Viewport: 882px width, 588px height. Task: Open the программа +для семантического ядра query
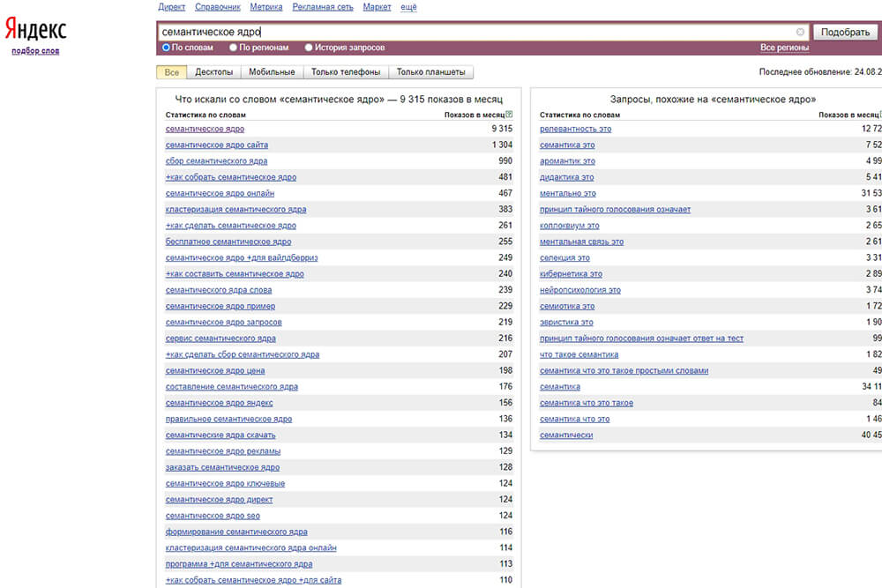click(238, 564)
